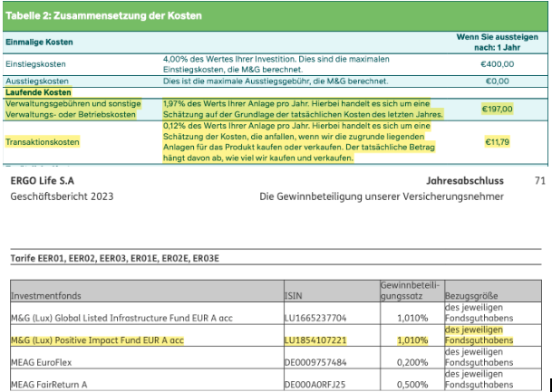Select highlighted 'M&G (Lux) Positive Impact Fund' cell

pyautogui.click(x=98, y=340)
